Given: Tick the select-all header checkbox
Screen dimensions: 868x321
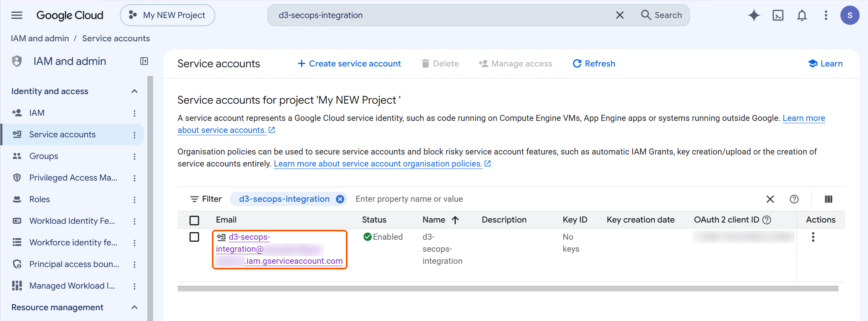Looking at the screenshot, I should (x=194, y=220).
